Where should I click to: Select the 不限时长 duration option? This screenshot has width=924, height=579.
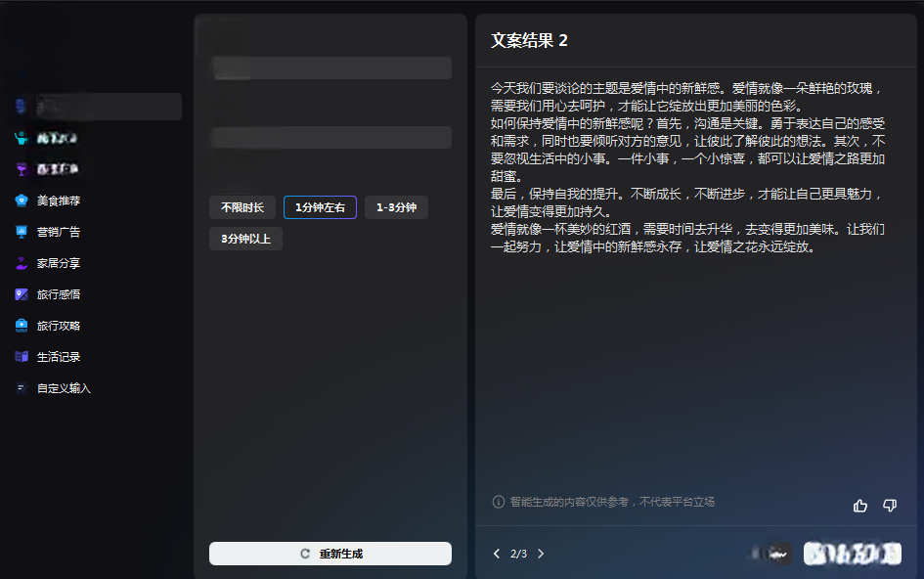(242, 207)
